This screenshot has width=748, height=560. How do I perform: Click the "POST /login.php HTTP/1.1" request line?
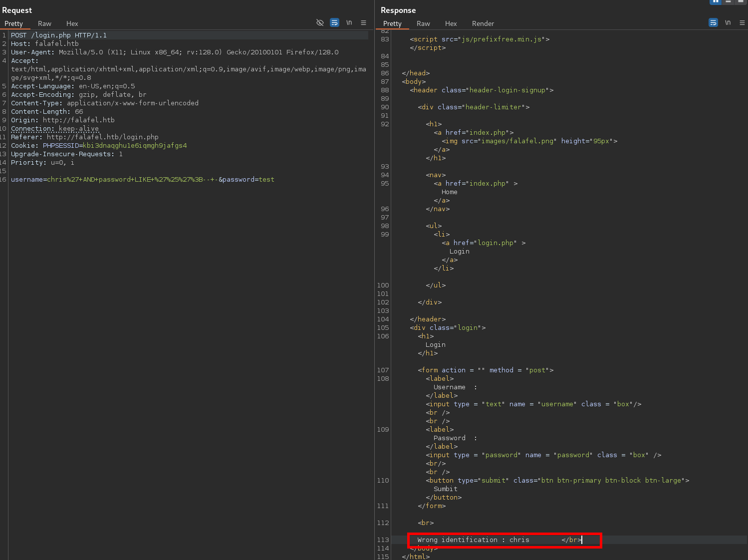click(x=59, y=35)
